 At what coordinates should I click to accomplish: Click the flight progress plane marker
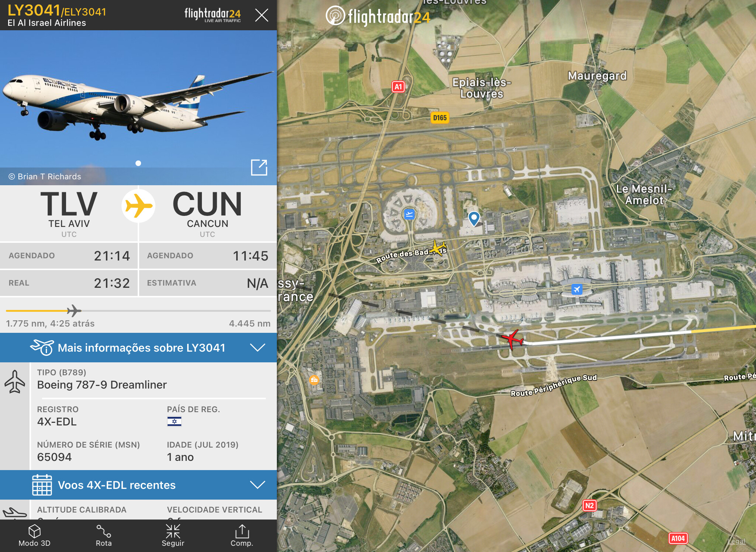(x=74, y=311)
